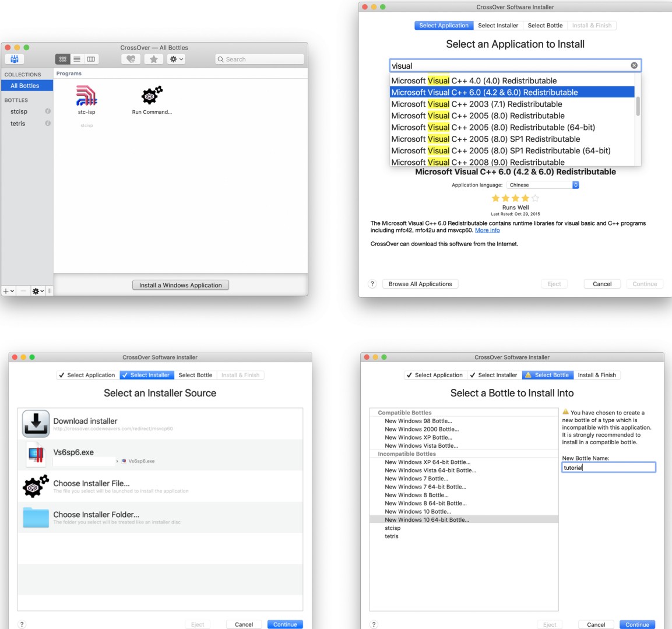Click Choose Installer Folder icon
The width and height of the screenshot is (672, 629).
click(36, 518)
